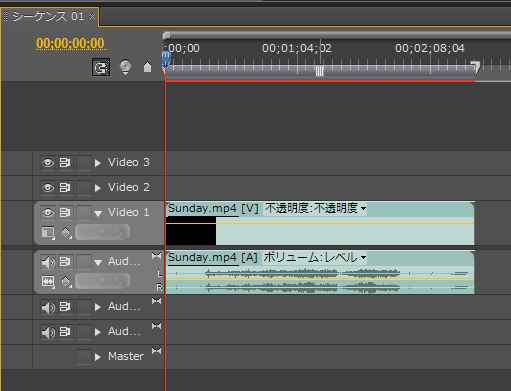
Task: Expand the Master track
Action: tap(98, 357)
